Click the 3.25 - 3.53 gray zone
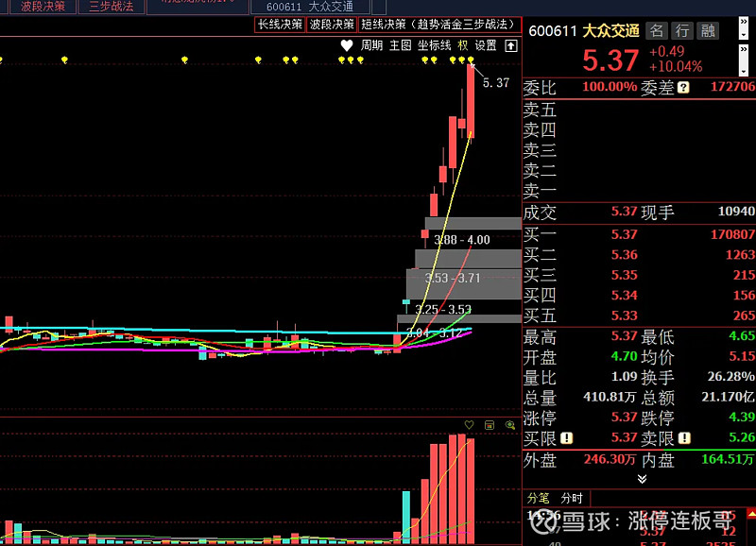 tap(463, 283)
